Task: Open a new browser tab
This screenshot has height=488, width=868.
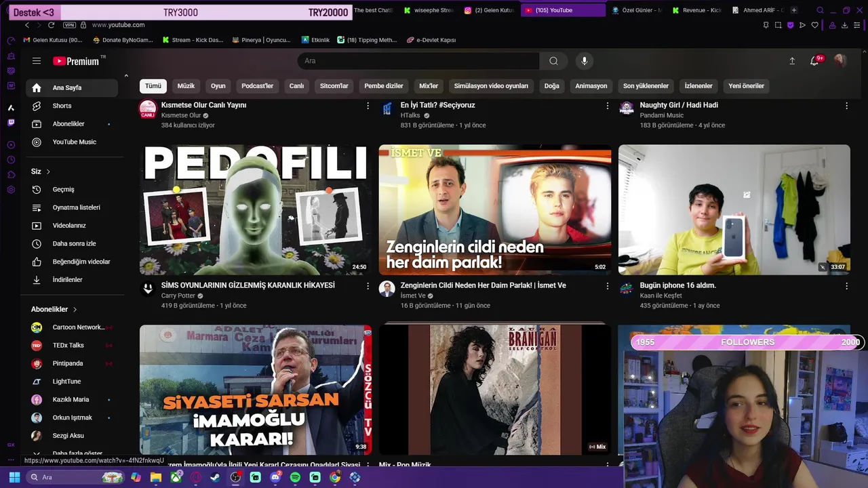Action: [x=794, y=10]
